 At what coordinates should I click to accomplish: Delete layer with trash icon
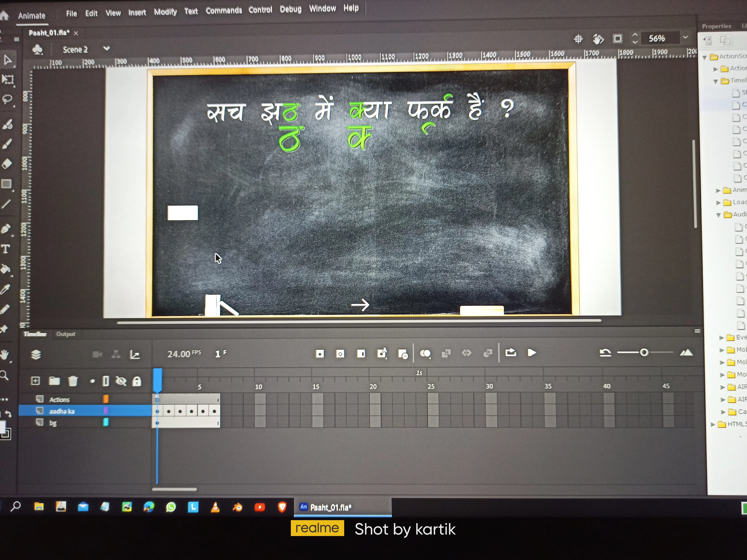pos(73,381)
